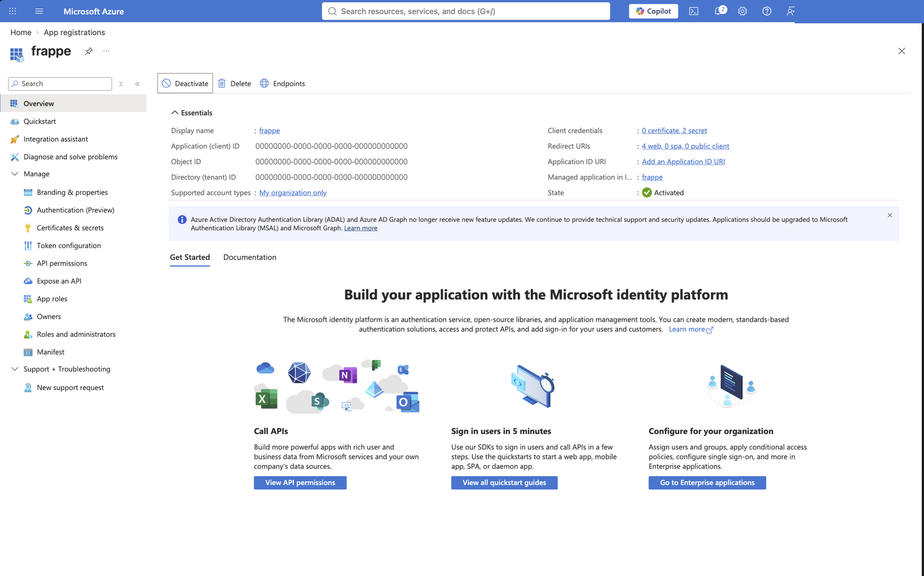
Task: Click the Token configuration icon
Action: 28,246
